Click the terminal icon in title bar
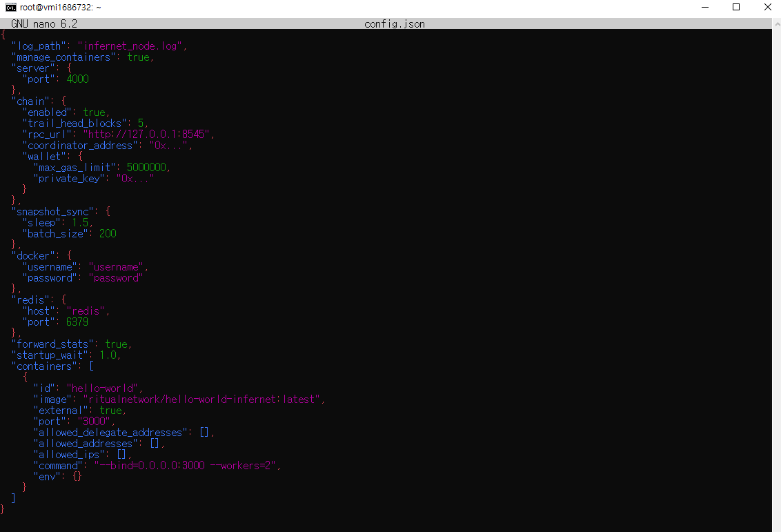 point(10,8)
